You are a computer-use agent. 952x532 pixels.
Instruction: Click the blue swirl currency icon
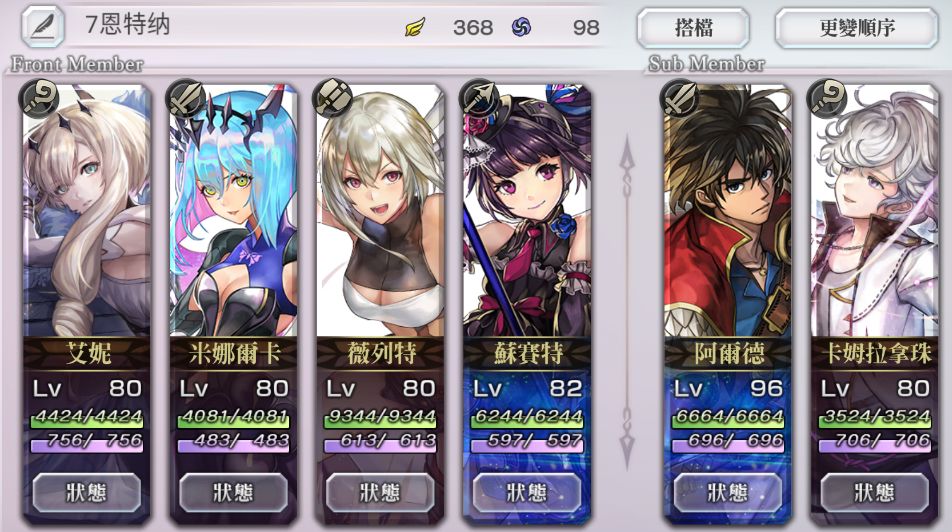(521, 27)
